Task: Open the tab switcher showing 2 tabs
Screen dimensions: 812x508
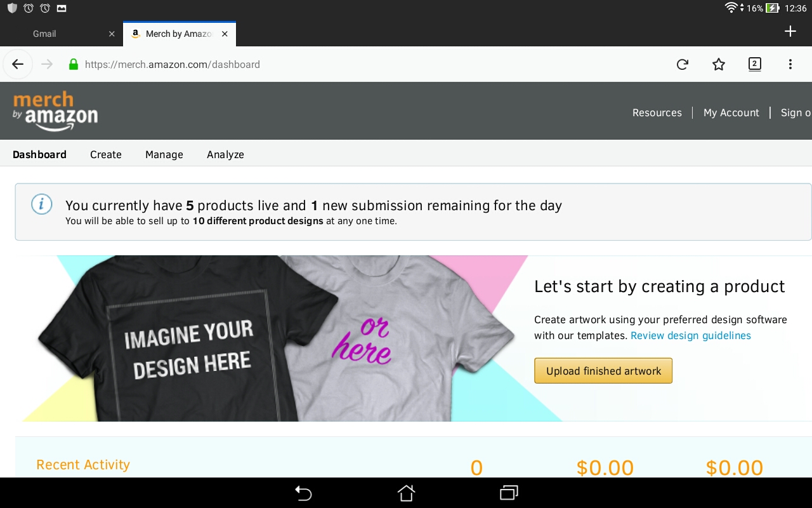Action: (x=754, y=63)
